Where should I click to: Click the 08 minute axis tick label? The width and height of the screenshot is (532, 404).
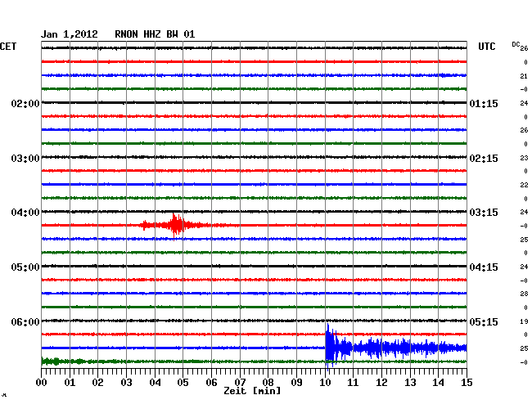[268, 382]
